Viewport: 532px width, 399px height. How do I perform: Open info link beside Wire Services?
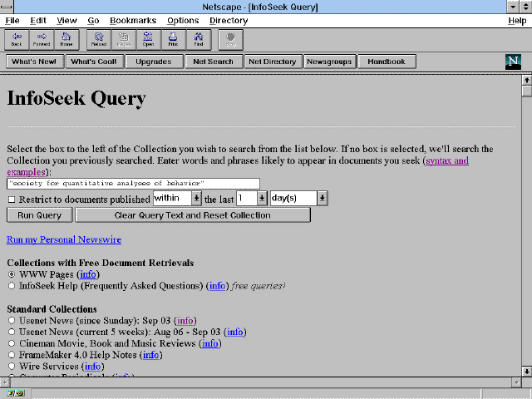(93, 366)
